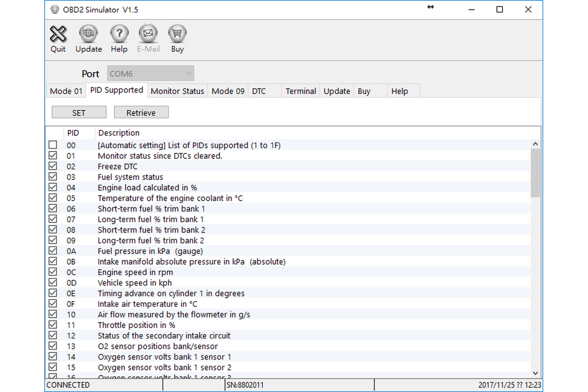Select the DTC tab

(x=259, y=91)
